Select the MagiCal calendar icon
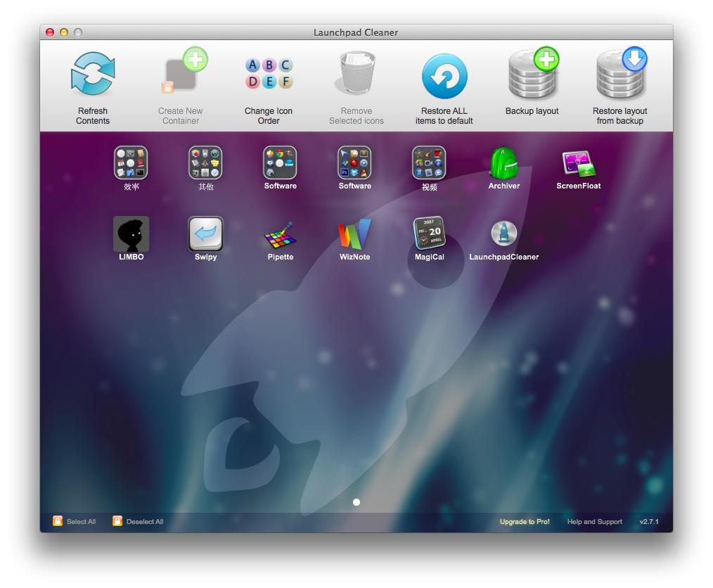 point(429,234)
